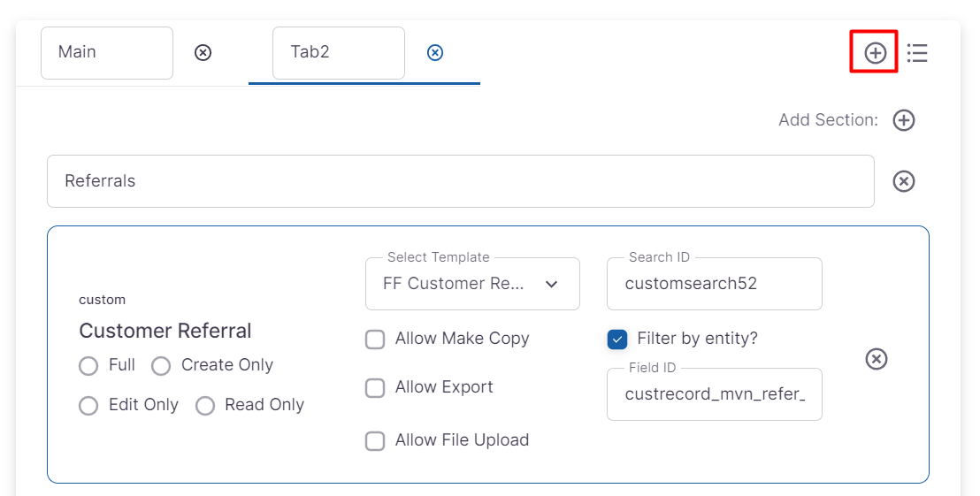Pick the Read Only radio option
The width and height of the screenshot is (980, 496).
pyautogui.click(x=205, y=406)
